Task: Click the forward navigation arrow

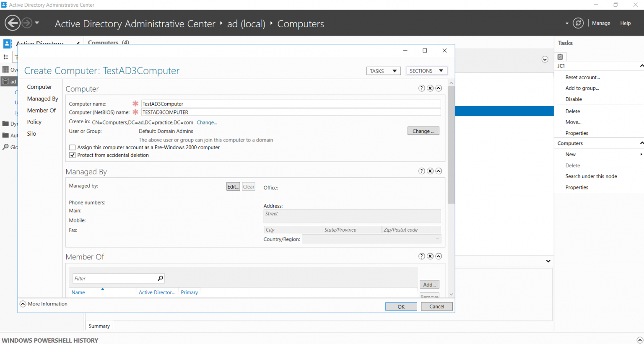Action: click(x=27, y=23)
